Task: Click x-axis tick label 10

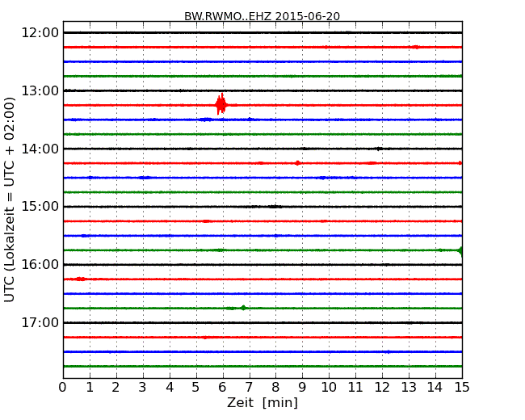Action: point(329,387)
